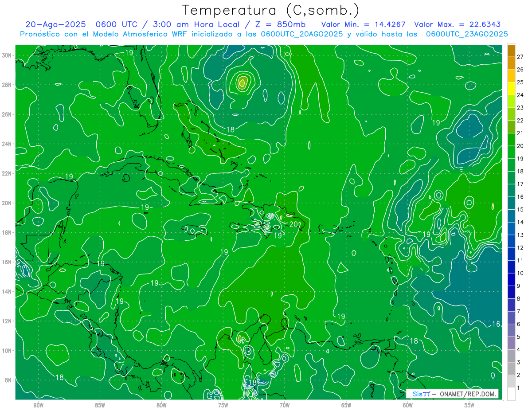The image size is (532, 411).
Task: Click the "85W" longitude label
Action: [x=100, y=405]
